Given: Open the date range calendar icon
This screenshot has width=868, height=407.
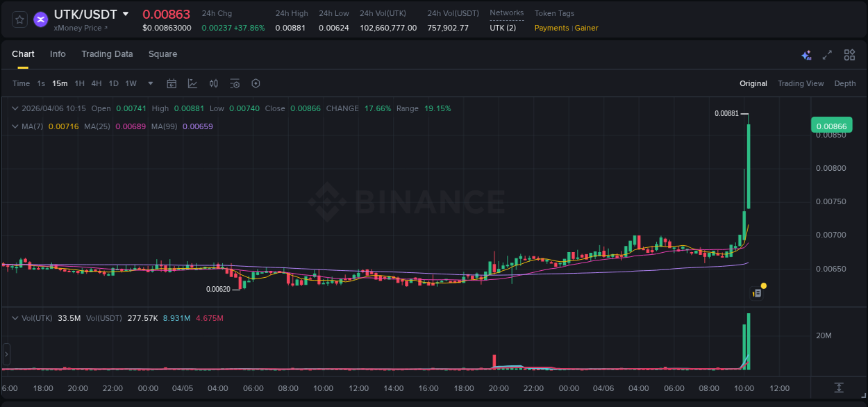Looking at the screenshot, I should click(x=172, y=83).
